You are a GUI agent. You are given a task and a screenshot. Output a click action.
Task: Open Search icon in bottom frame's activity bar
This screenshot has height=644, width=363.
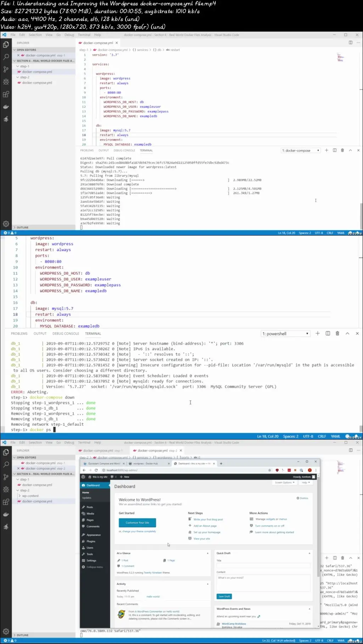coord(6,464)
